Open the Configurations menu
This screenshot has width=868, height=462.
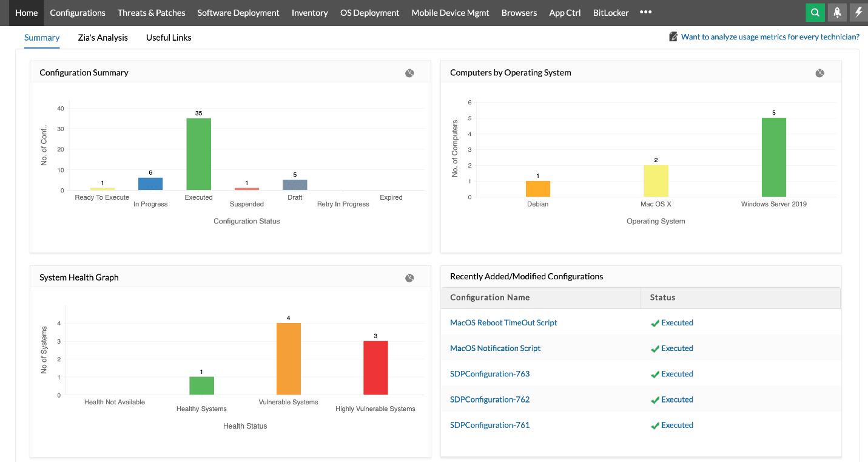[x=78, y=12]
